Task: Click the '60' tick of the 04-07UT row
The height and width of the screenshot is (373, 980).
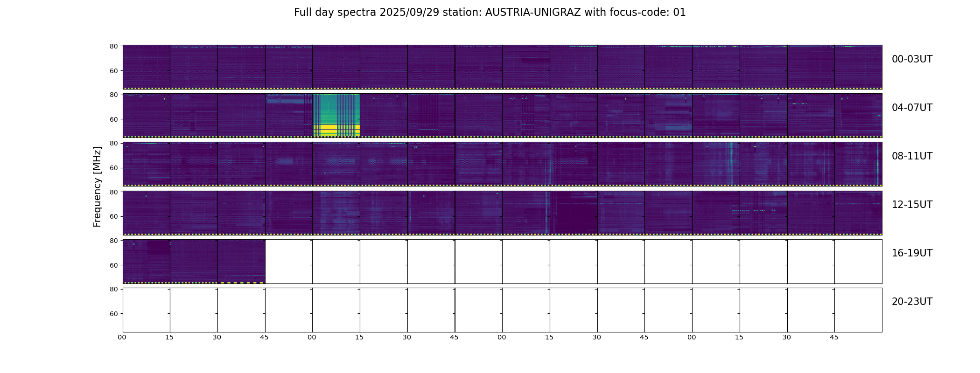Action: pos(113,119)
